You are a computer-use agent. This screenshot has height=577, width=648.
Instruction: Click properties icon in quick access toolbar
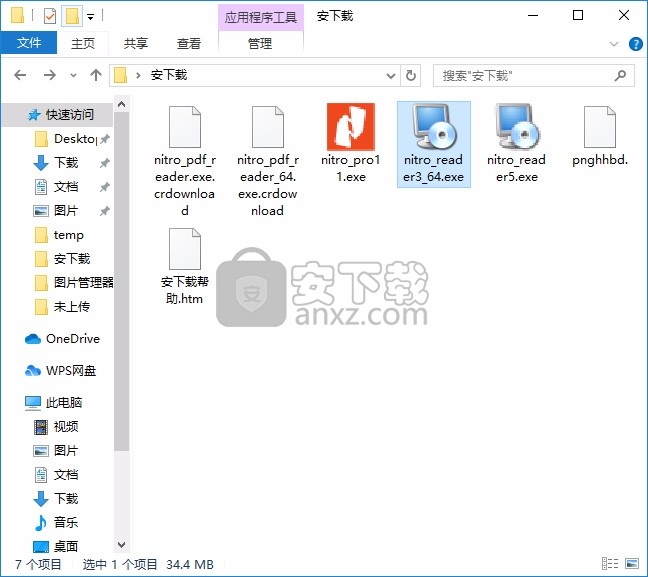(x=50, y=16)
